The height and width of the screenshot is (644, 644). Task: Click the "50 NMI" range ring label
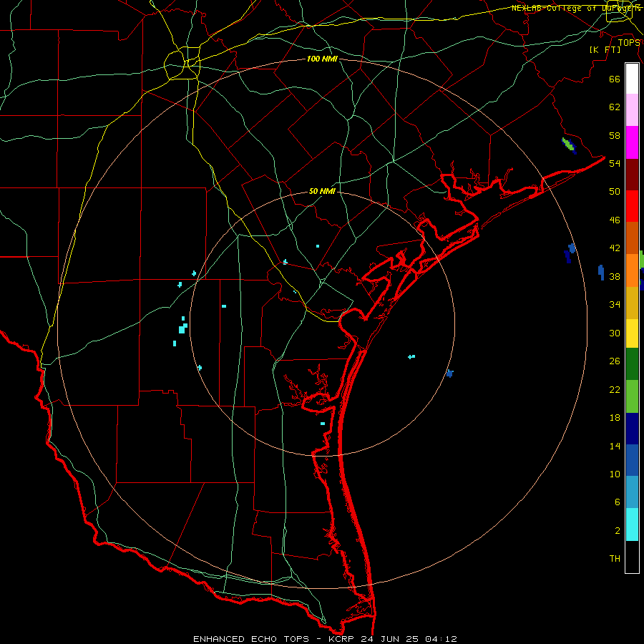(x=322, y=192)
